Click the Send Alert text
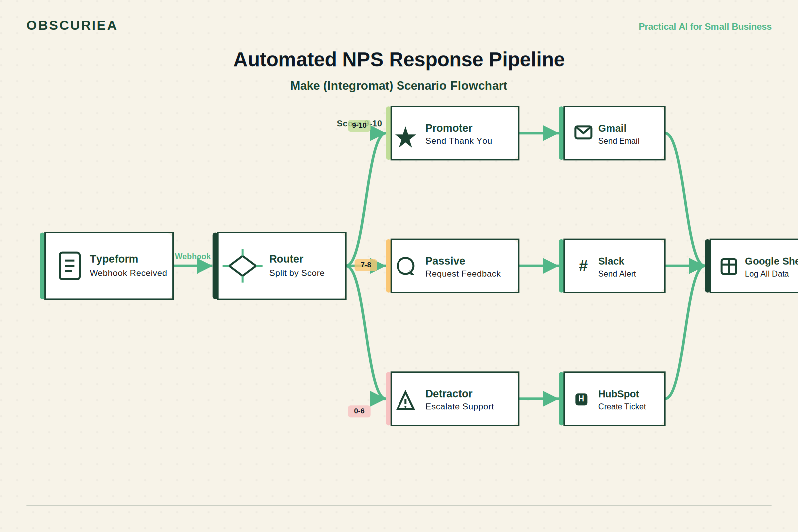Screen dimensions: 798x532 coord(617,274)
